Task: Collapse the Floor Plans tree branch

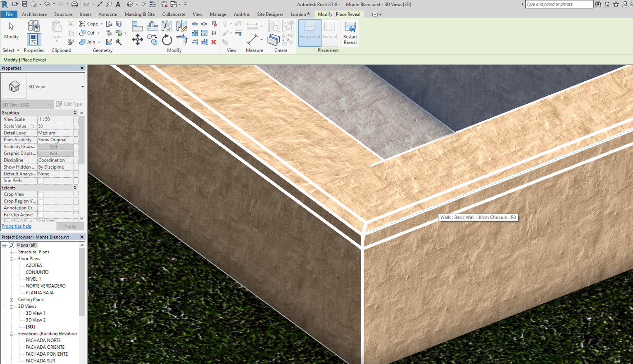Action: tap(12, 259)
